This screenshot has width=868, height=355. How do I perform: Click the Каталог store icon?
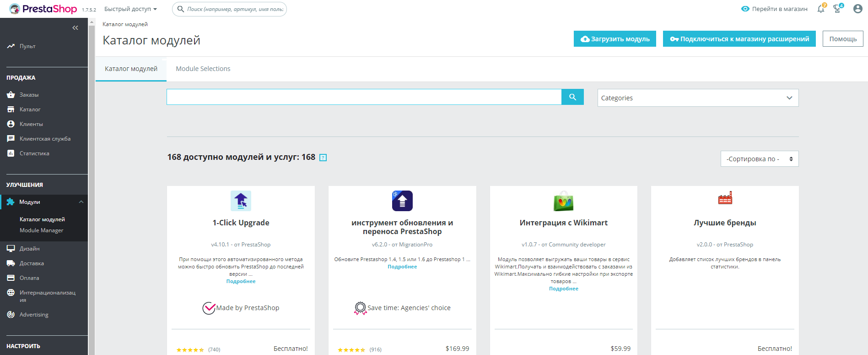coord(11,109)
